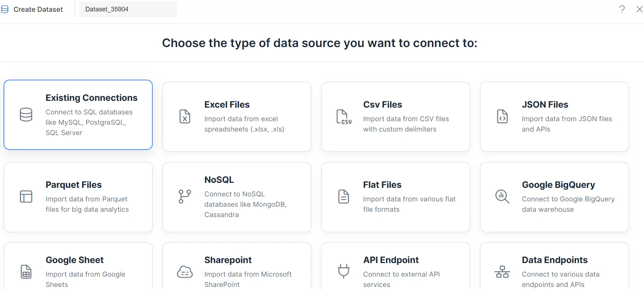This screenshot has width=644, height=293.
Task: Click 'files for big data analytics' text
Action: (87, 209)
